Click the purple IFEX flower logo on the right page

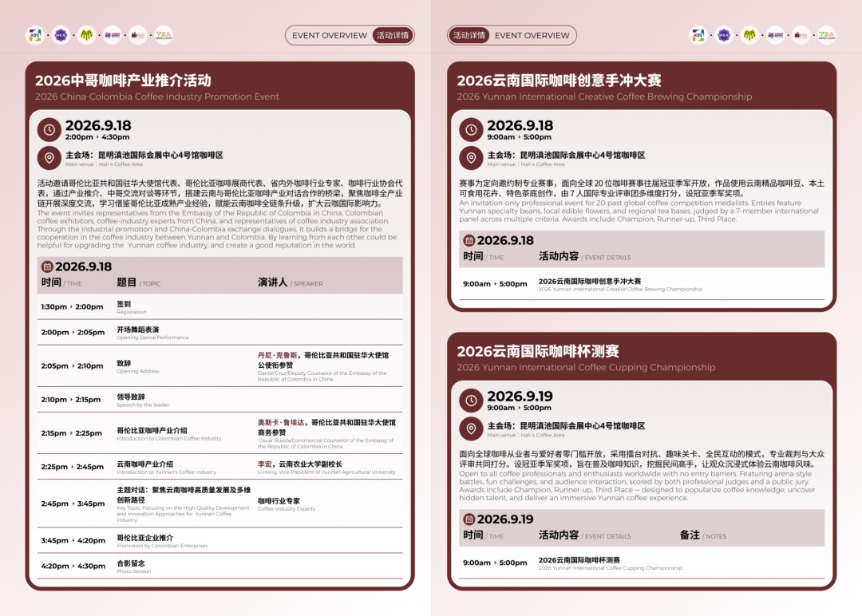click(x=724, y=35)
